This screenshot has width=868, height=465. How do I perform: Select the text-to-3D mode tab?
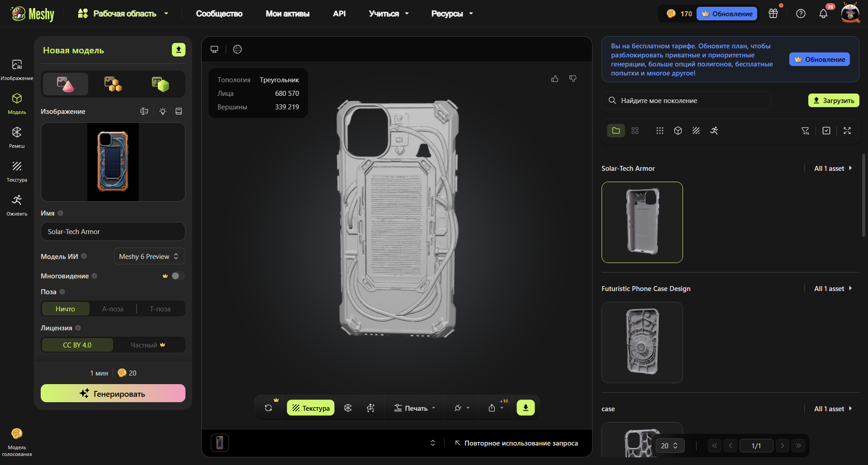click(x=160, y=84)
